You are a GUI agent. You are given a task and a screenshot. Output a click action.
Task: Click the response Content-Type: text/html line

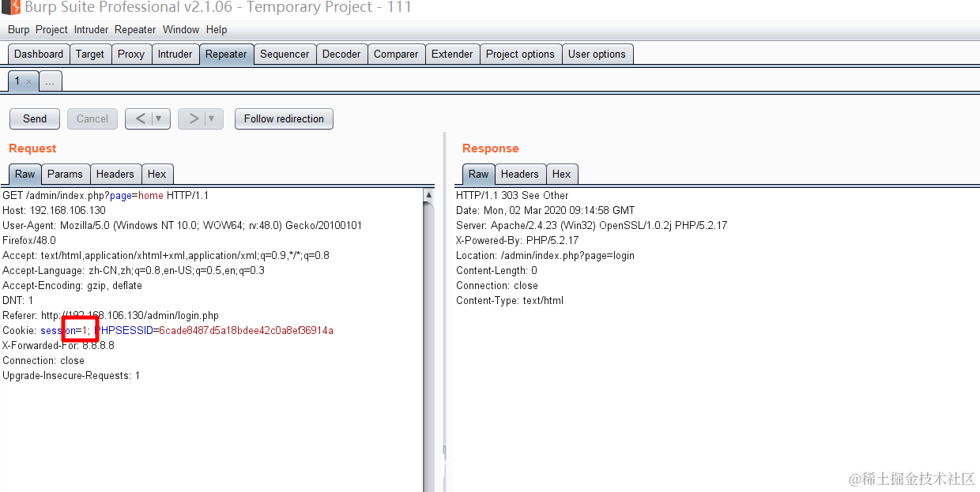[x=510, y=300]
